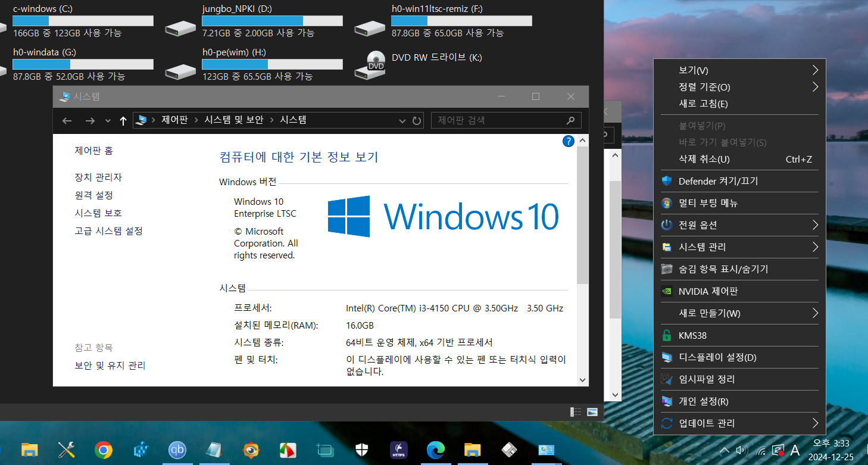The width and height of the screenshot is (868, 465).
Task: Open 장치 관리자 link
Action: pyautogui.click(x=98, y=177)
